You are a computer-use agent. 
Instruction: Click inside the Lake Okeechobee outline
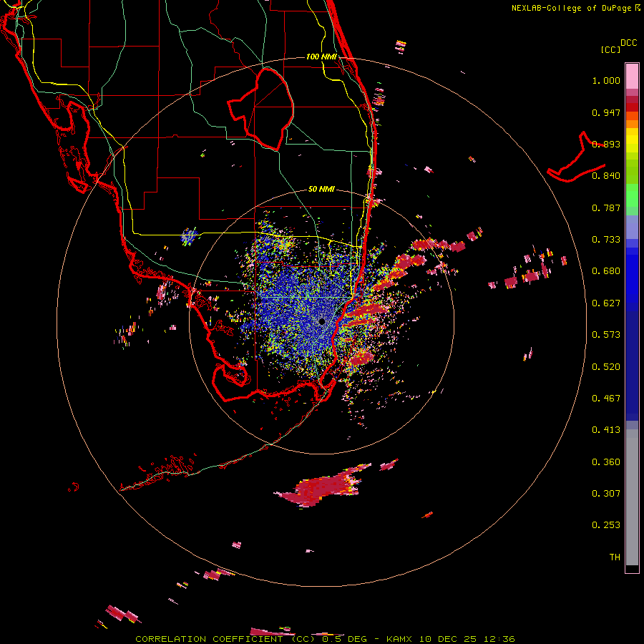267,109
